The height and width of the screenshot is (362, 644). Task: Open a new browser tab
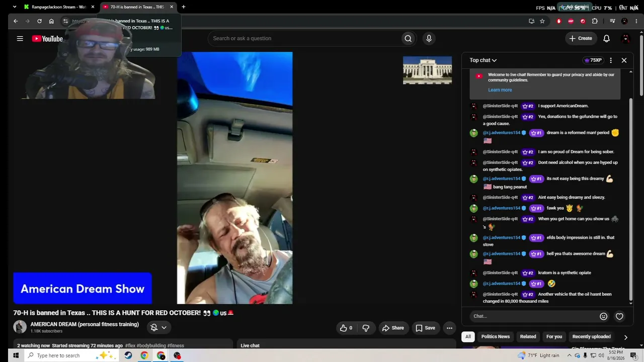coord(184,7)
